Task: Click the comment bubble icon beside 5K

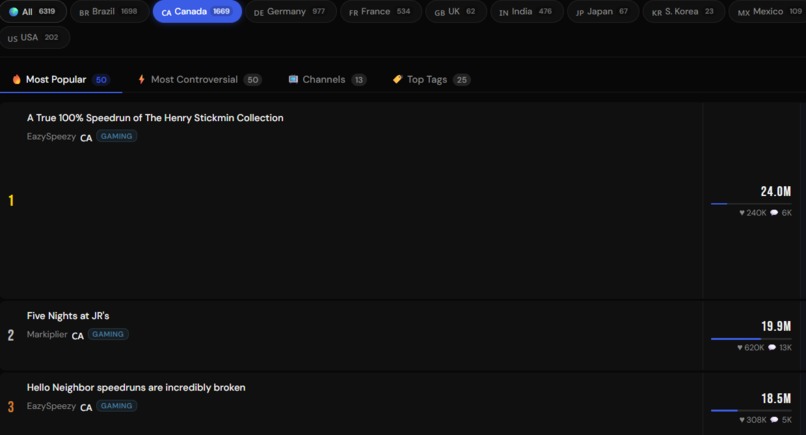Action: tap(774, 420)
